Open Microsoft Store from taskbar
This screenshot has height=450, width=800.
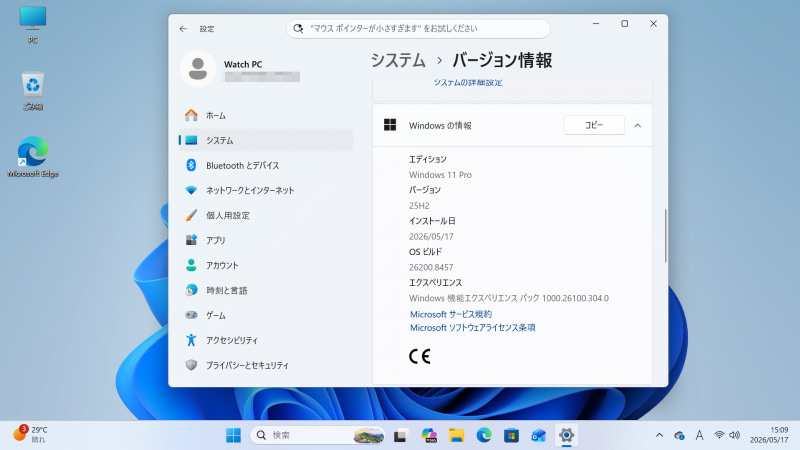511,435
